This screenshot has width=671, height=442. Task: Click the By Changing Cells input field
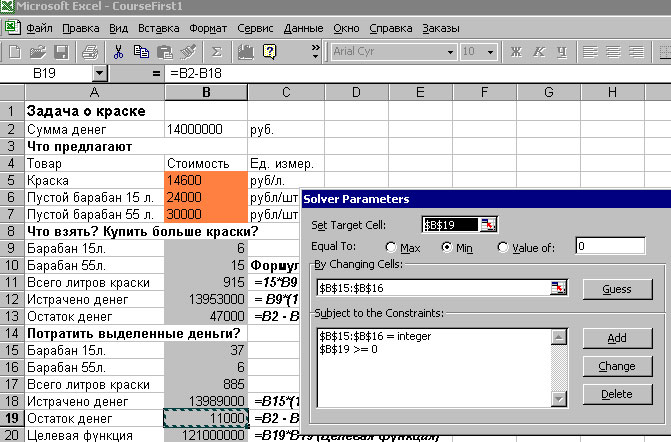432,288
